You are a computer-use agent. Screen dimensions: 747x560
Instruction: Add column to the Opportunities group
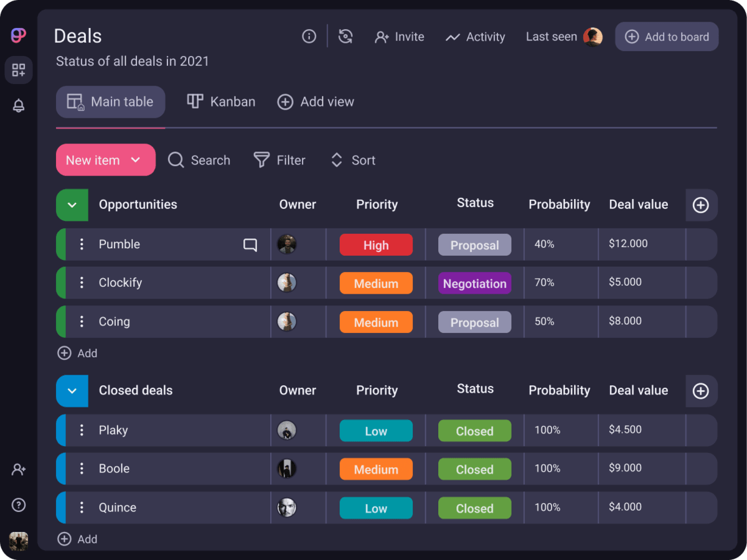point(701,205)
